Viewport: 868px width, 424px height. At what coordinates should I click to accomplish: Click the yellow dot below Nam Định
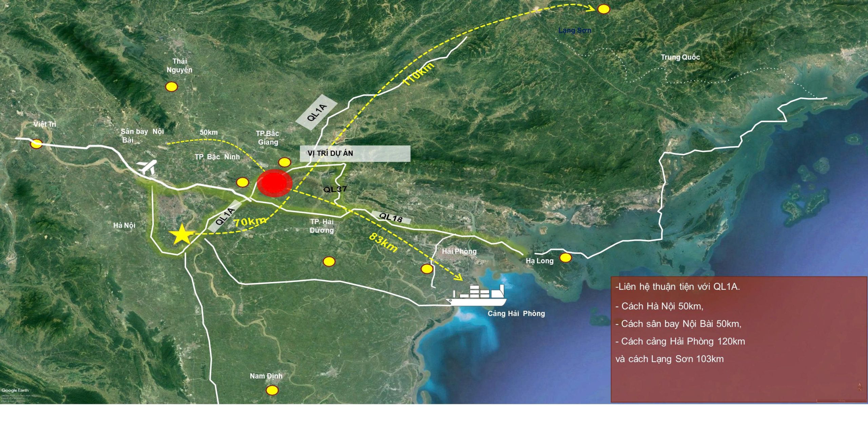272,390
